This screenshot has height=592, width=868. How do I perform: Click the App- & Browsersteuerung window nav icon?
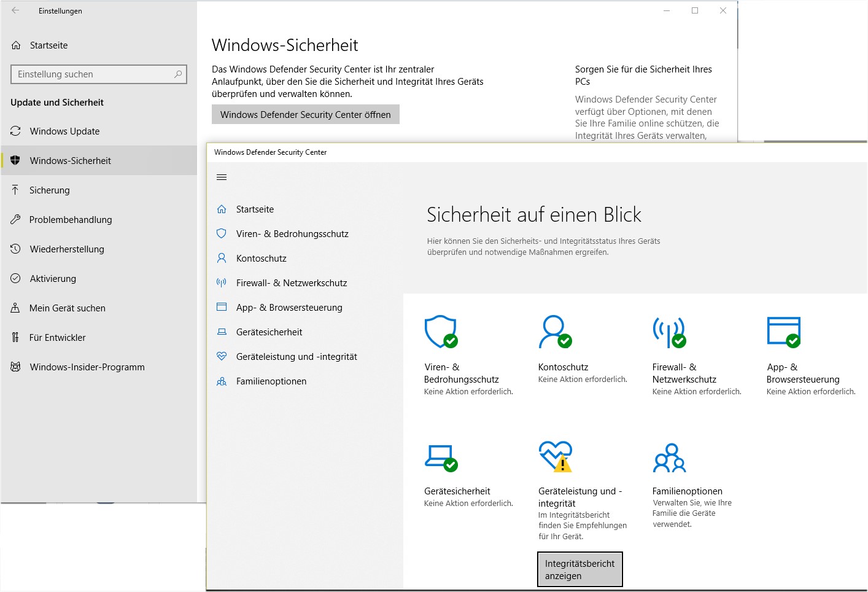pyautogui.click(x=222, y=307)
